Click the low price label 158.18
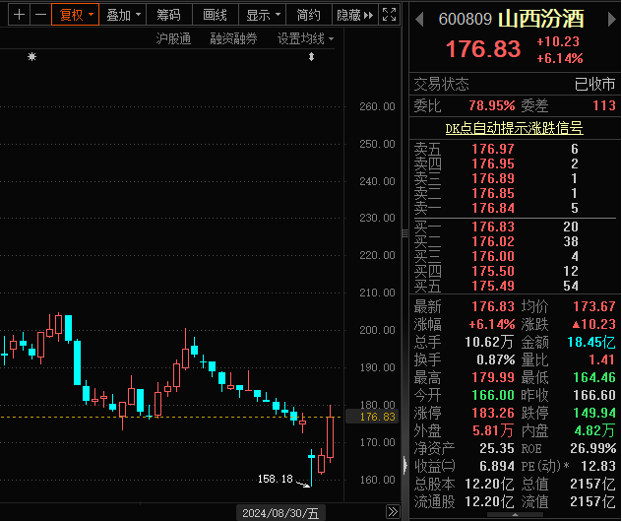Screen dimensions: 622x522 coord(275,479)
